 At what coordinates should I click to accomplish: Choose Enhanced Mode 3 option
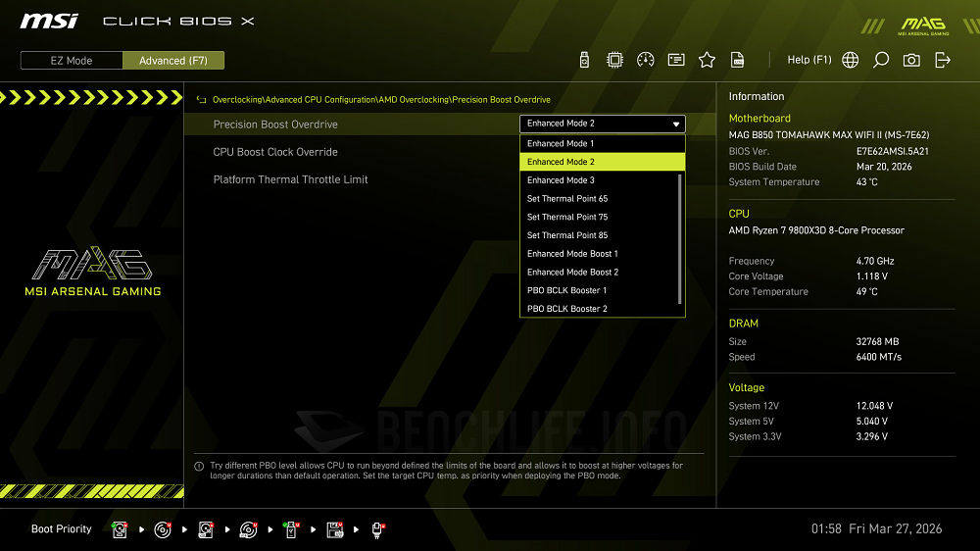tap(600, 180)
